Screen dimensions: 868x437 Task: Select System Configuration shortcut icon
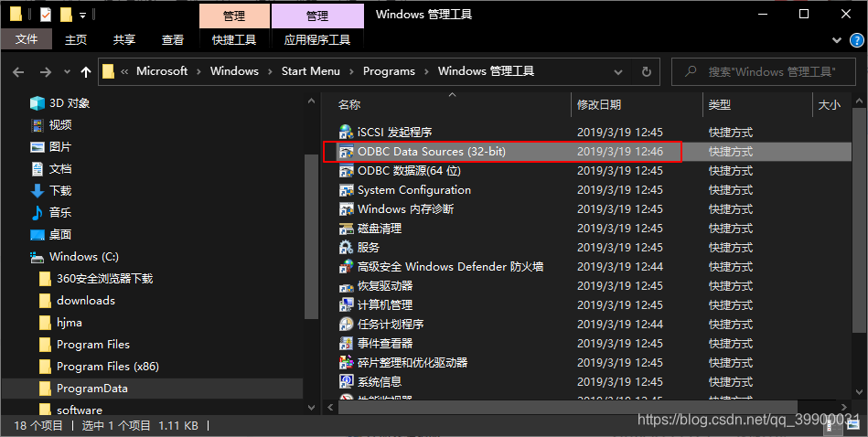pos(346,190)
